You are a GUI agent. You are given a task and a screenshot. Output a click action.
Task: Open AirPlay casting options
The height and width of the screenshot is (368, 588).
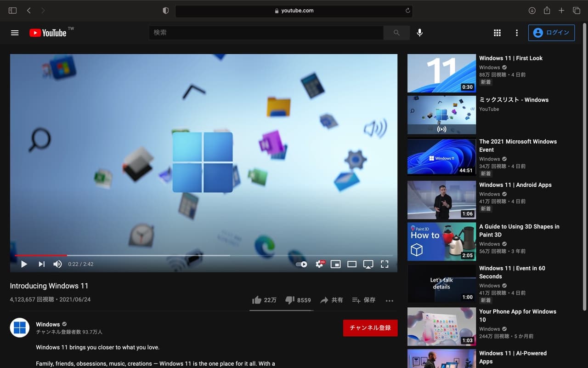(x=368, y=264)
